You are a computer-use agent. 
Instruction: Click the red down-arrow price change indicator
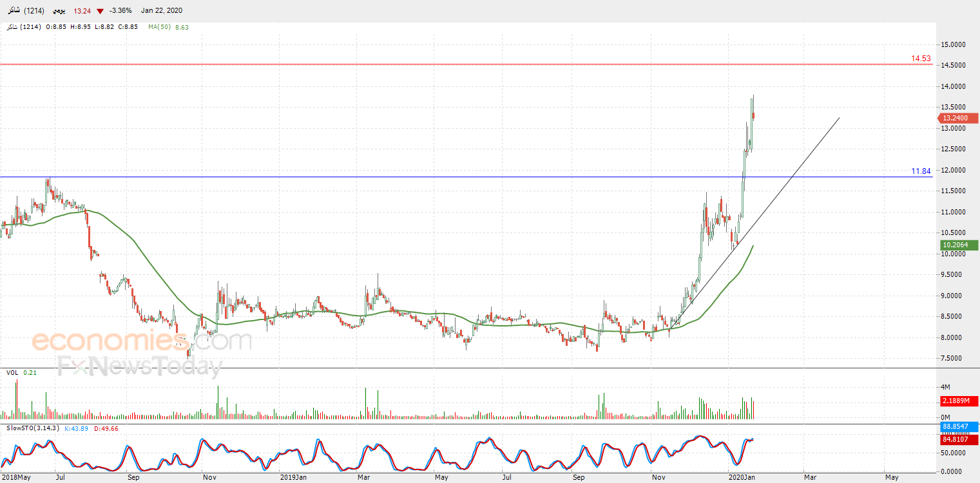100,11
